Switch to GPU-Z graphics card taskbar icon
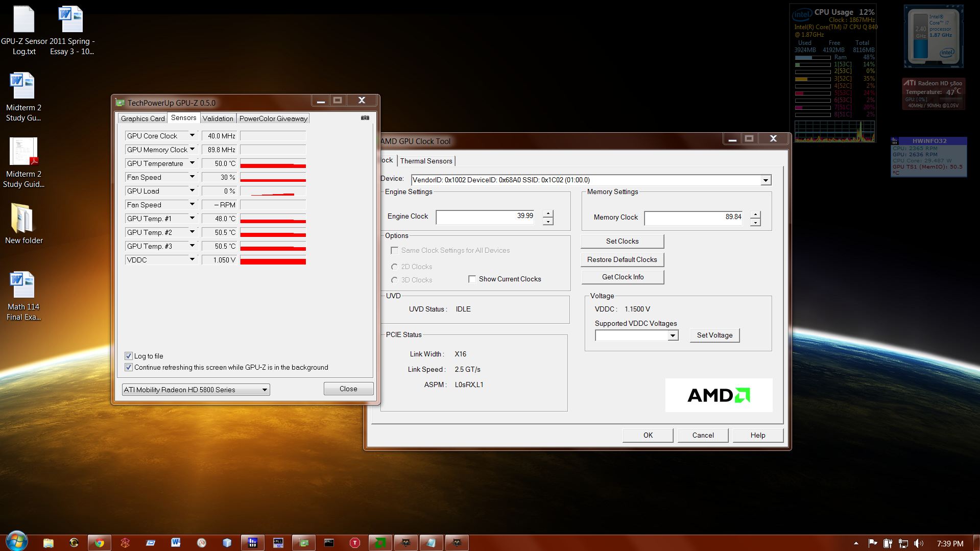 point(303,543)
